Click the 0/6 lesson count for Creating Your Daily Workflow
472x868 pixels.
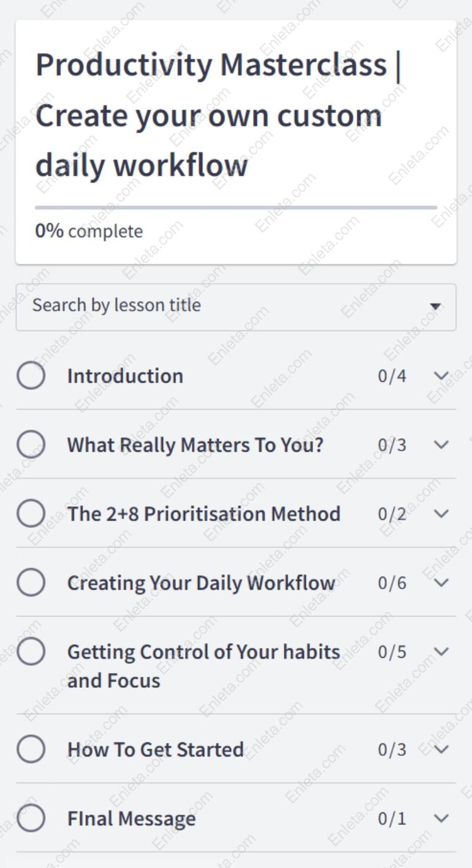tap(392, 582)
